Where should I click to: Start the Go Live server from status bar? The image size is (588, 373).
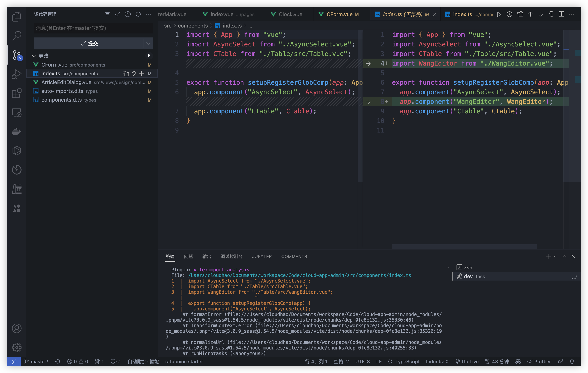tap(467, 361)
